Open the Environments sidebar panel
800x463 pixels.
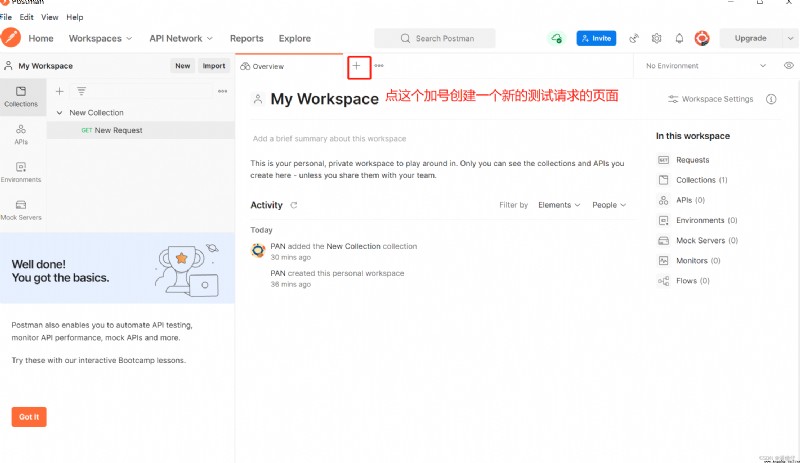click(21, 173)
